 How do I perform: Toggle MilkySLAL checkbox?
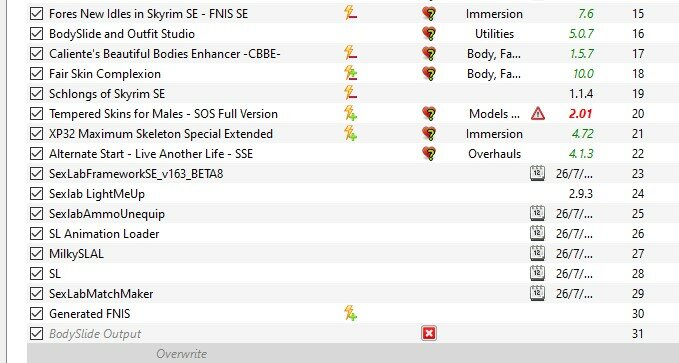tap(36, 253)
